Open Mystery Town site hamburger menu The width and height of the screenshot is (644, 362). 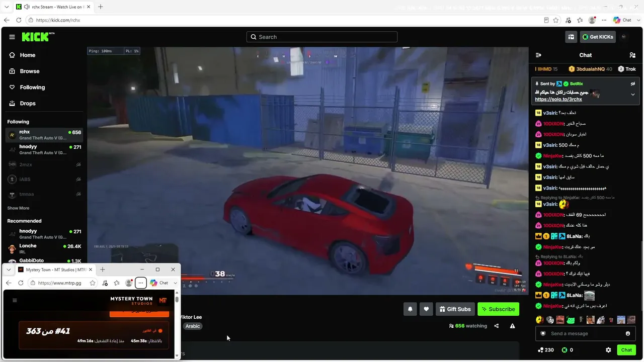coord(15,300)
